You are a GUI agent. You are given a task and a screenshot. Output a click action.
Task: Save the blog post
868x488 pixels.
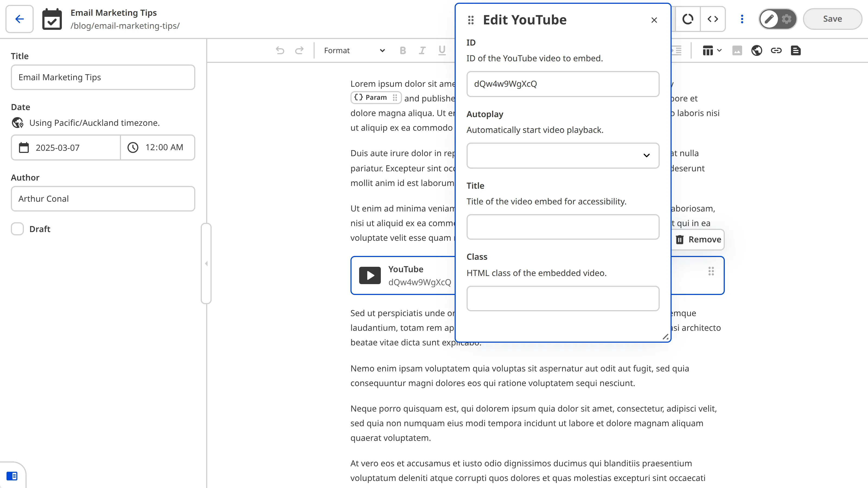[832, 19]
